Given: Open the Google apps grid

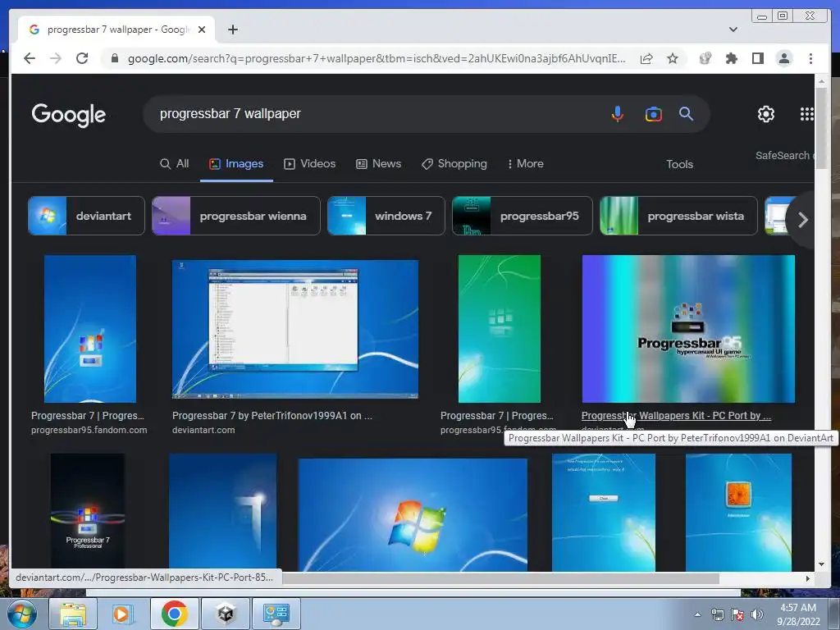Looking at the screenshot, I should (x=807, y=113).
